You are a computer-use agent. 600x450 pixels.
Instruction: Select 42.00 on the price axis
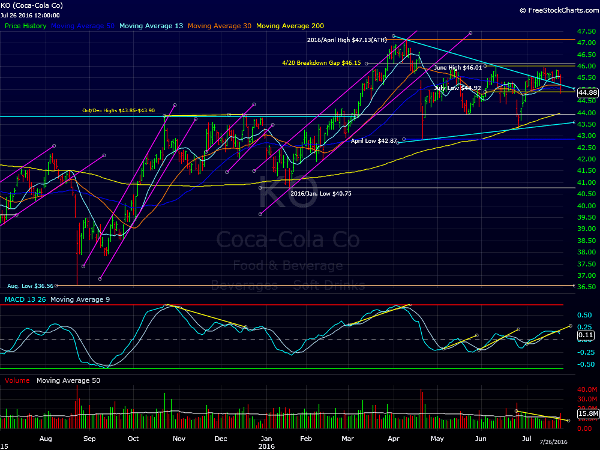587,159
